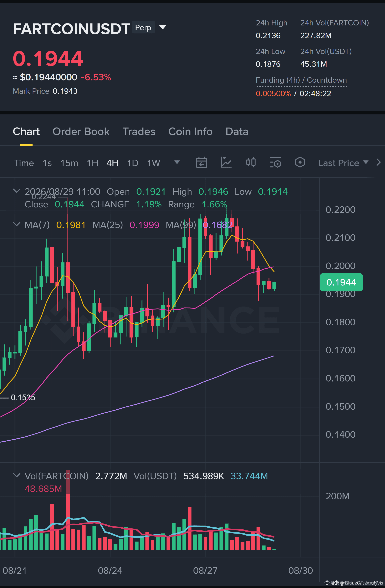
Task: Click the 24h Low value 0.1876
Action: 268,64
